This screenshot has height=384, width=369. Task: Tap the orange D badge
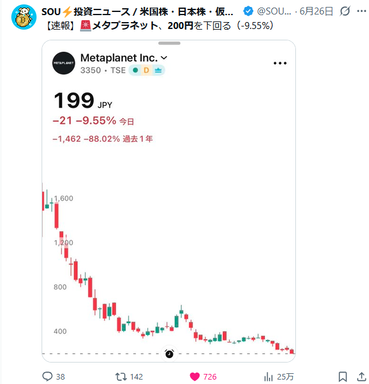146,70
